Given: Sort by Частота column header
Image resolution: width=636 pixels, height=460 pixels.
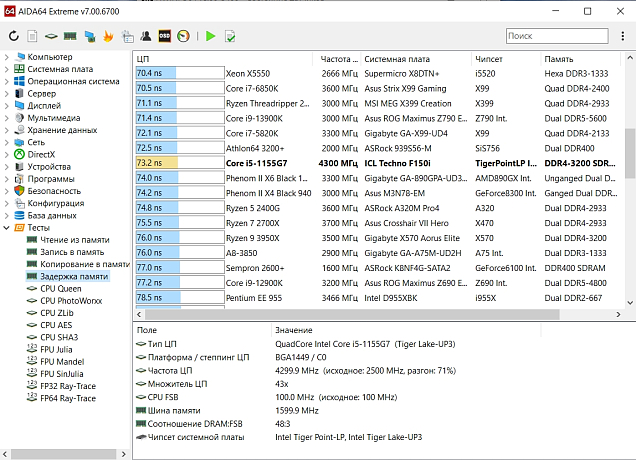Looking at the screenshot, I should point(339,58).
